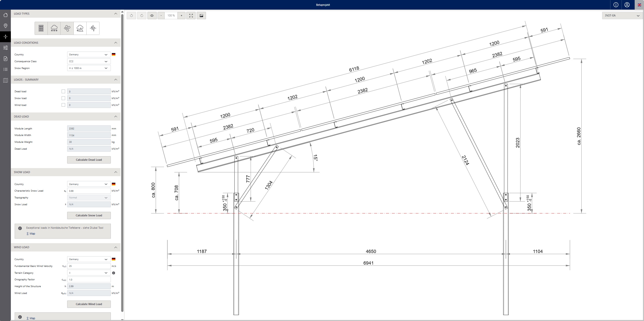Rotate drawing counter-clockwise

click(131, 16)
